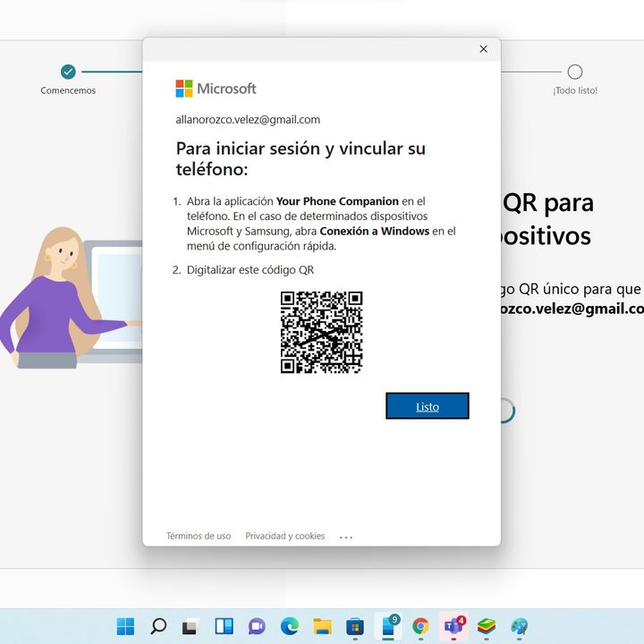This screenshot has height=644, width=644.
Task: Close the Microsoft sign-in dialog
Action: click(483, 49)
